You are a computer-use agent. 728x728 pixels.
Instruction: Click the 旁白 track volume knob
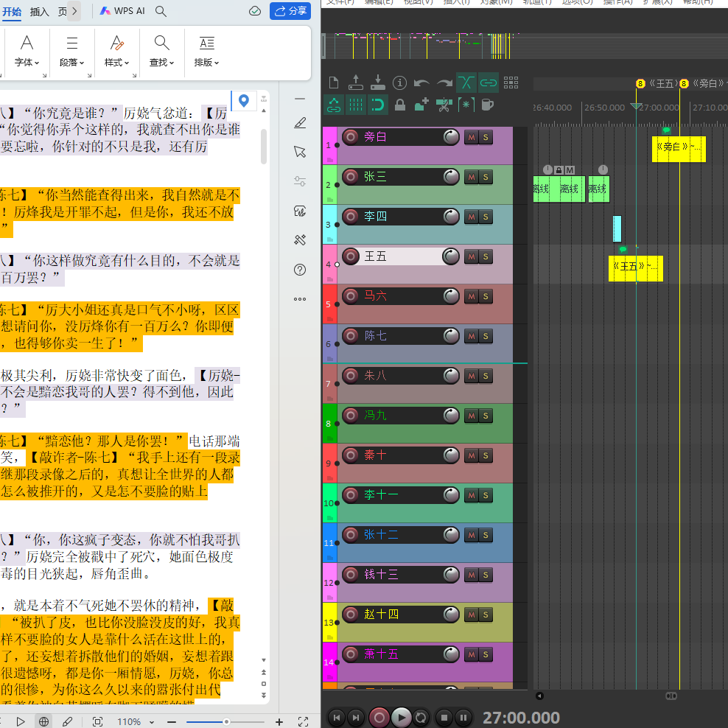tap(451, 137)
